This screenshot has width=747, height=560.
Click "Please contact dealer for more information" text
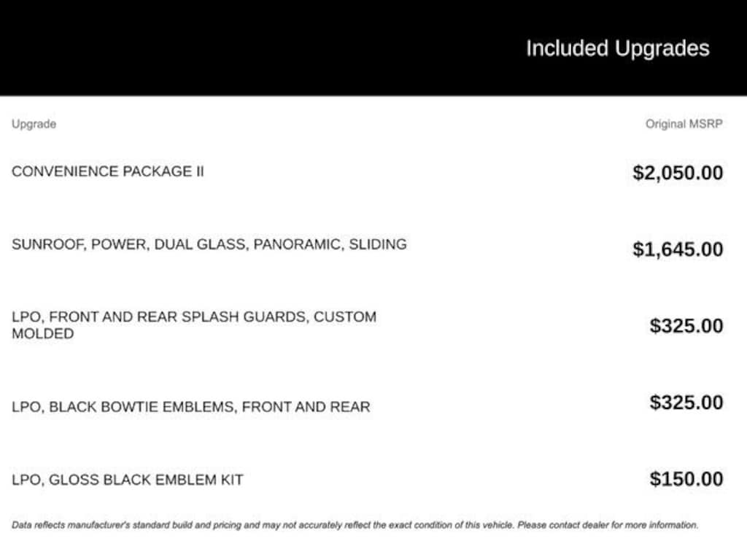coord(608,524)
